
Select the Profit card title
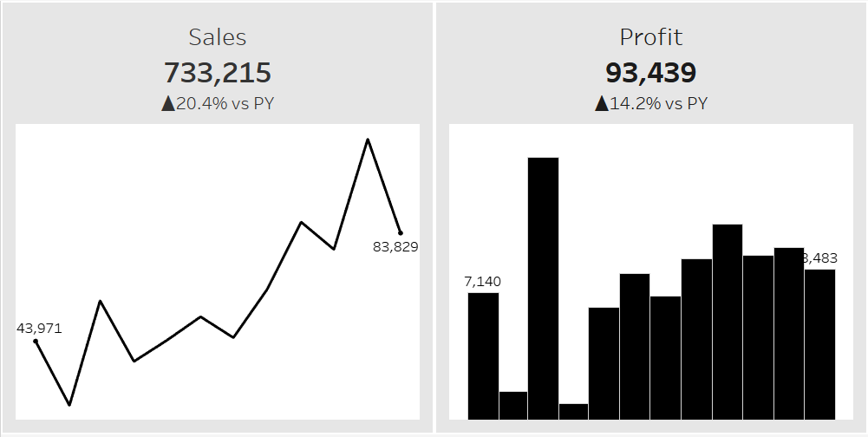[x=650, y=37]
